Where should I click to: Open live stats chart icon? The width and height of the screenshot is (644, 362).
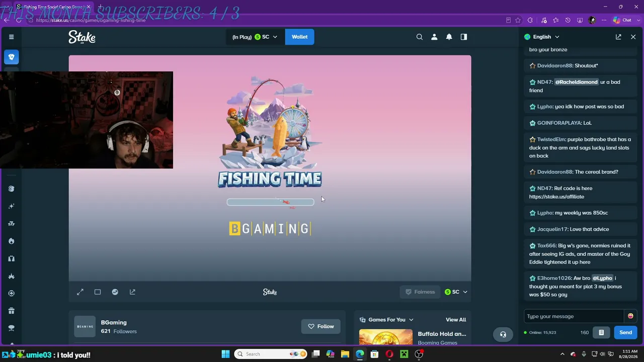115,292
